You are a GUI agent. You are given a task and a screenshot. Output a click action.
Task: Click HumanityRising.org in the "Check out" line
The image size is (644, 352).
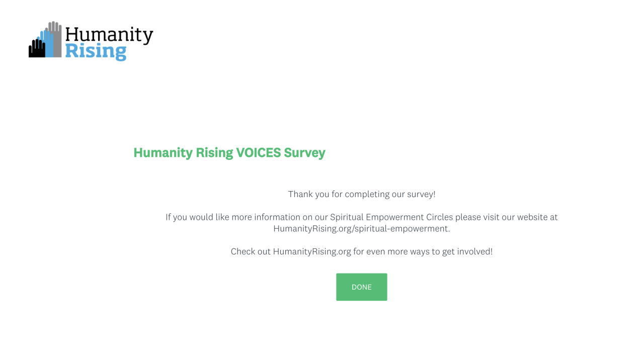tap(312, 251)
